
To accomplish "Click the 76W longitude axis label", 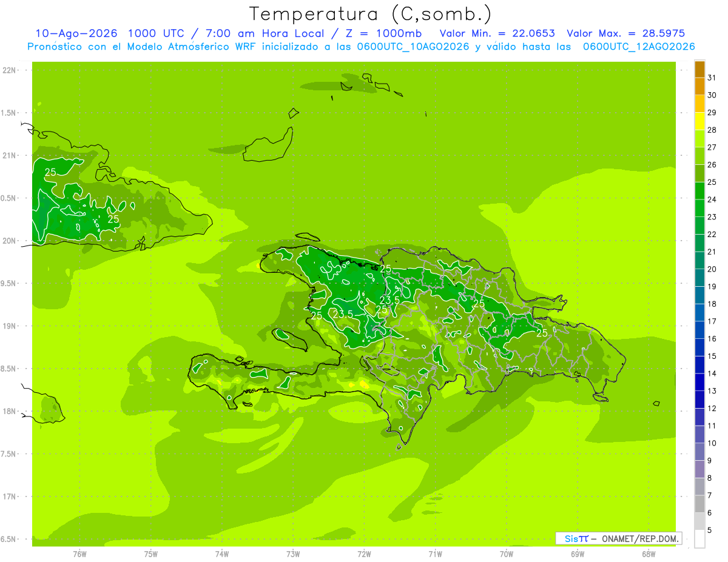I will coord(79,554).
